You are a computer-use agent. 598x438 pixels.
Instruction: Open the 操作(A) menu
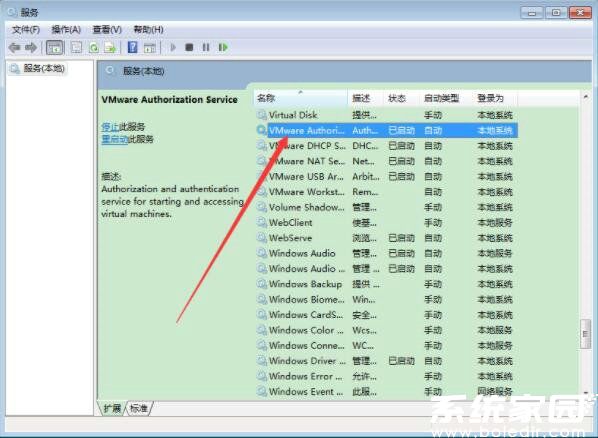click(x=66, y=30)
